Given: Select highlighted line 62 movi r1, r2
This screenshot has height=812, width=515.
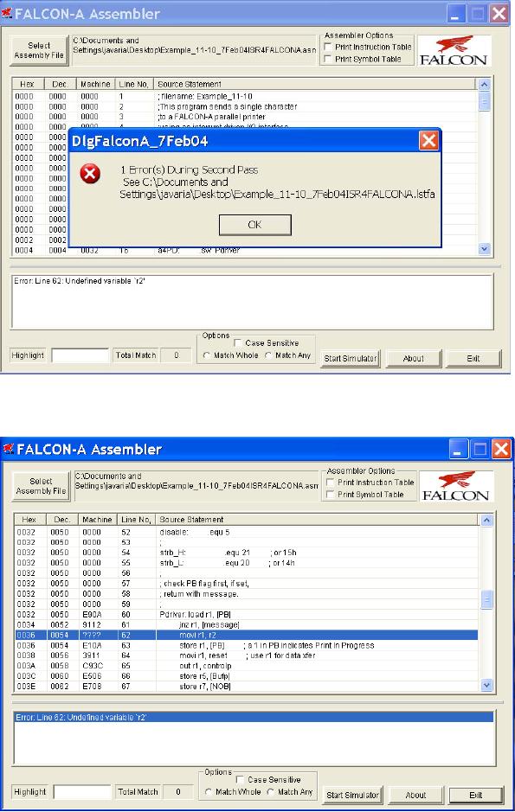Looking at the screenshot, I should click(x=246, y=635).
